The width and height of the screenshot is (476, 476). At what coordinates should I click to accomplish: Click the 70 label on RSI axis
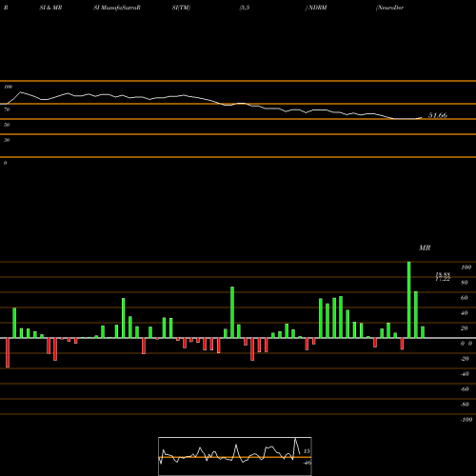(7, 109)
